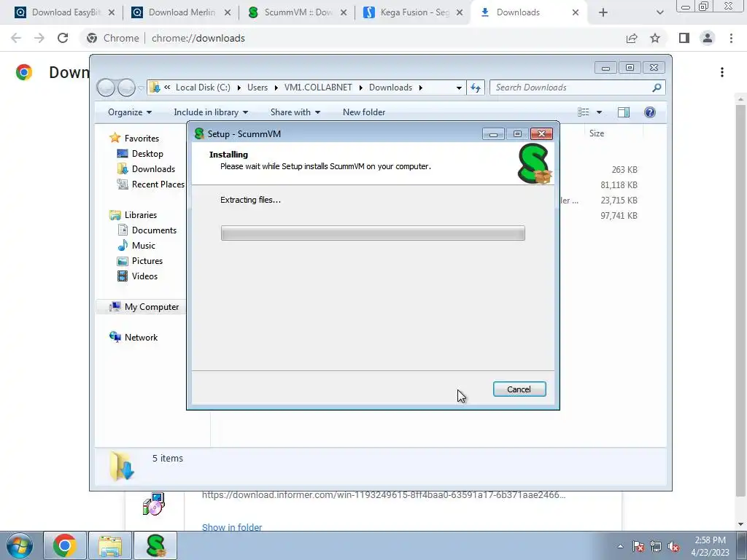Click Explorer forward navigation button
Viewport: 747px width, 560px height.
coord(126,87)
